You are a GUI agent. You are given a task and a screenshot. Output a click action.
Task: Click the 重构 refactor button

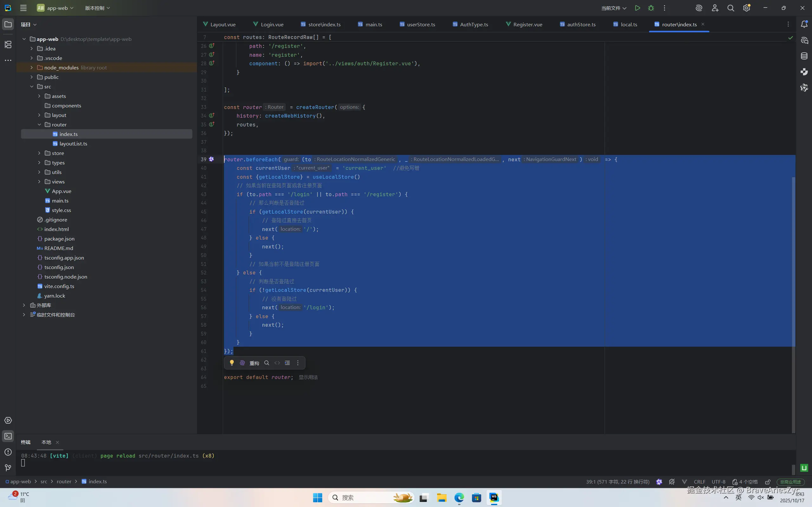click(254, 363)
